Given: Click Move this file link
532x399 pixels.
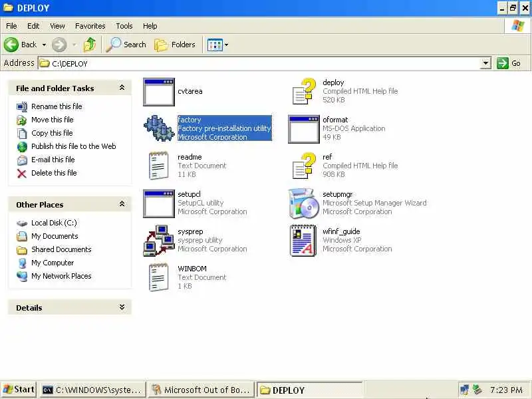Looking at the screenshot, I should click(53, 120).
